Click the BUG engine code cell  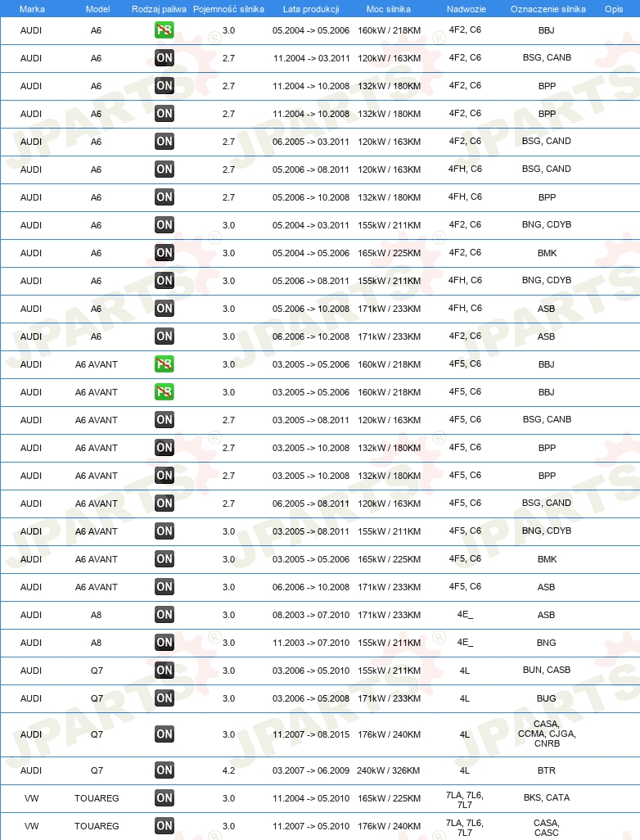[x=546, y=698]
